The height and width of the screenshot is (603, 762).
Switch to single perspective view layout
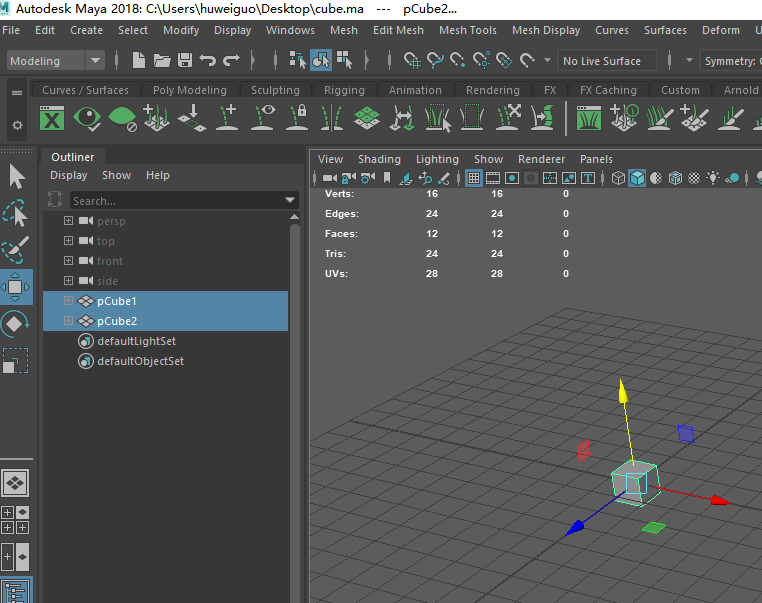coord(17,483)
